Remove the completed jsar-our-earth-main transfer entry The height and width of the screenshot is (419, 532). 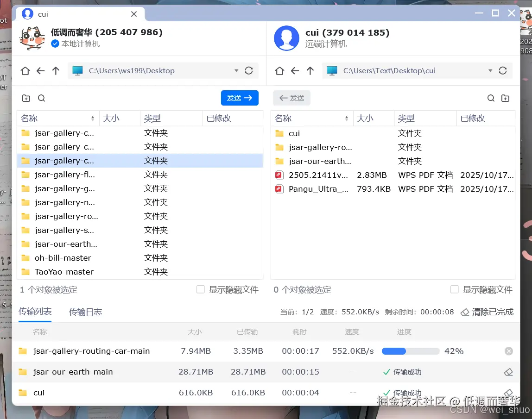[509, 372]
